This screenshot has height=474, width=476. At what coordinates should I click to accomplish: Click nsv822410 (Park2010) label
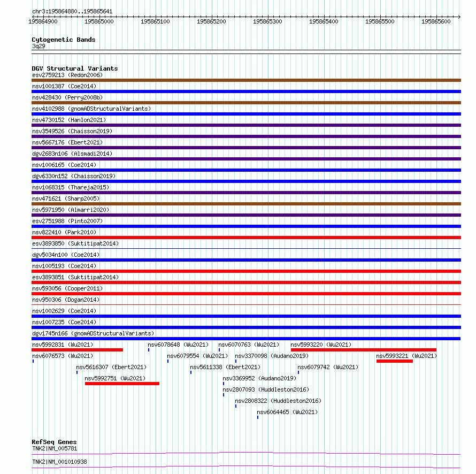point(64,232)
